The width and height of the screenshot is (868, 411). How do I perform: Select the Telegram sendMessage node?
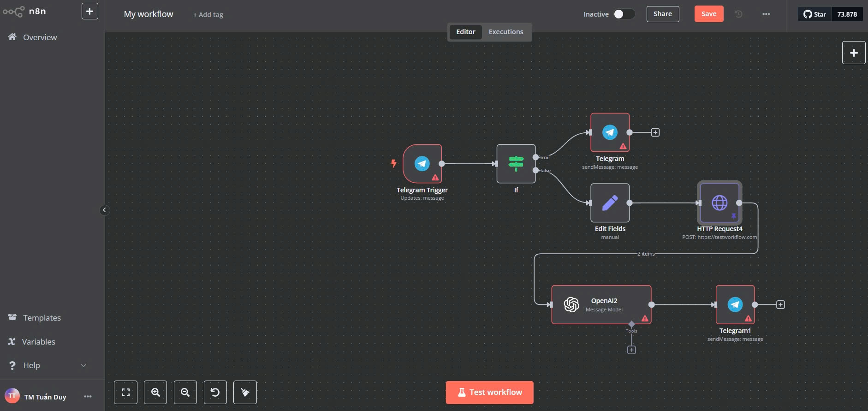pos(610,132)
